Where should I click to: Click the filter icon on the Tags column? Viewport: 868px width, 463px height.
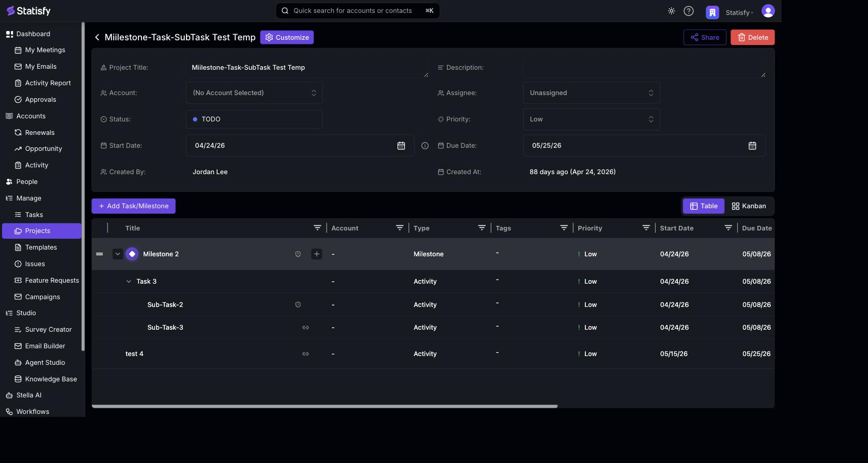[564, 228]
